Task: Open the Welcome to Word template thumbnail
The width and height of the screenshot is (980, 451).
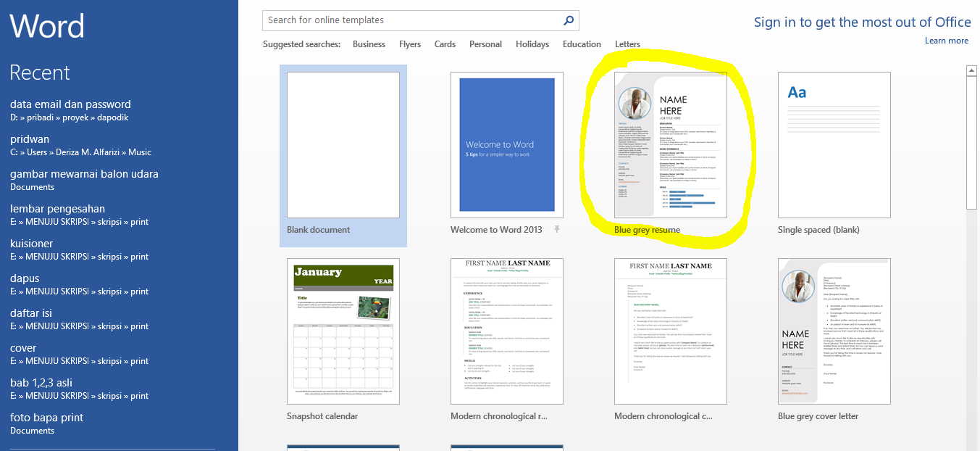Action: (x=507, y=145)
